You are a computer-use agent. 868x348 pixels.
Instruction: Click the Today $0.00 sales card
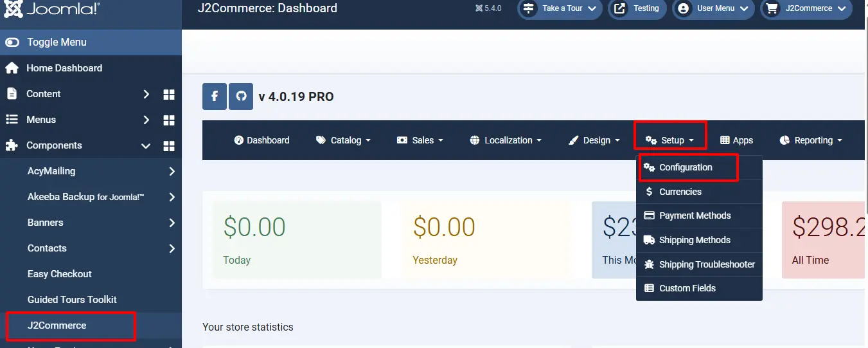297,240
